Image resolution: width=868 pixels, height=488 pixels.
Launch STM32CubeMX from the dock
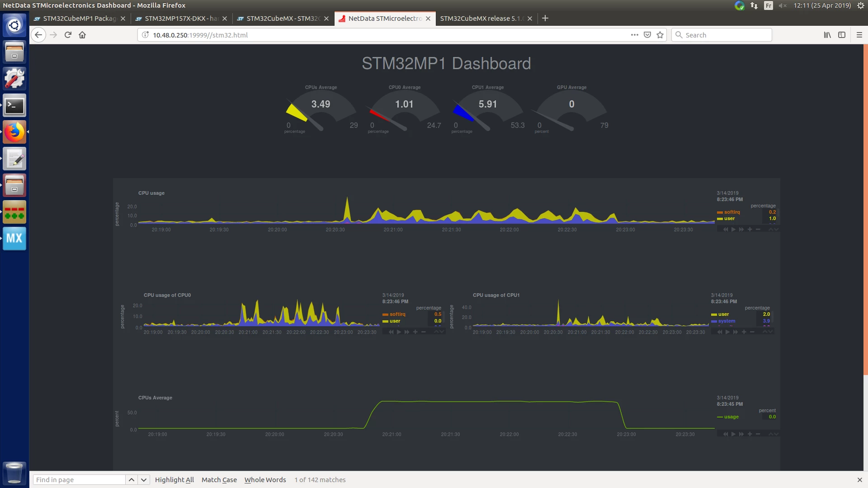(14, 238)
